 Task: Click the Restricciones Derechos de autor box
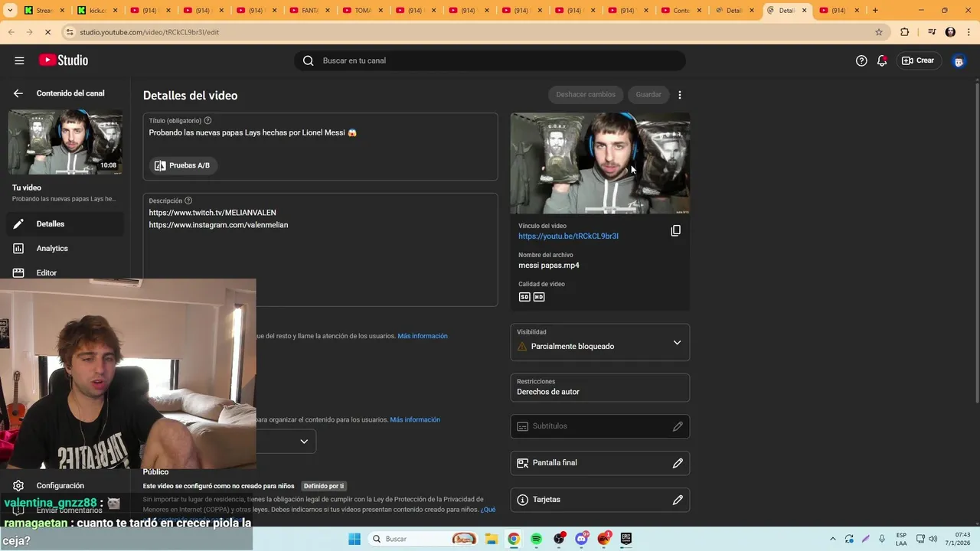click(x=600, y=387)
